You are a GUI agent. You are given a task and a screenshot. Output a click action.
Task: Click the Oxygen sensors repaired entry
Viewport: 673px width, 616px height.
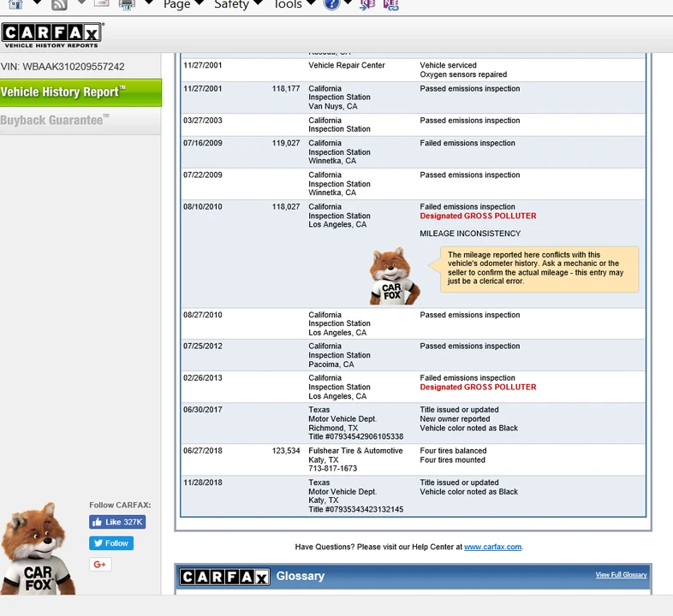[463, 74]
